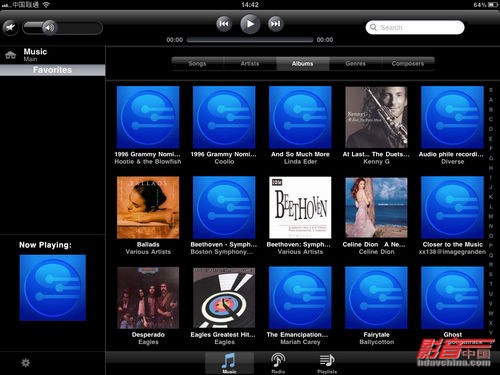Start playback with the Play button
The image size is (500, 375).
(250, 24)
